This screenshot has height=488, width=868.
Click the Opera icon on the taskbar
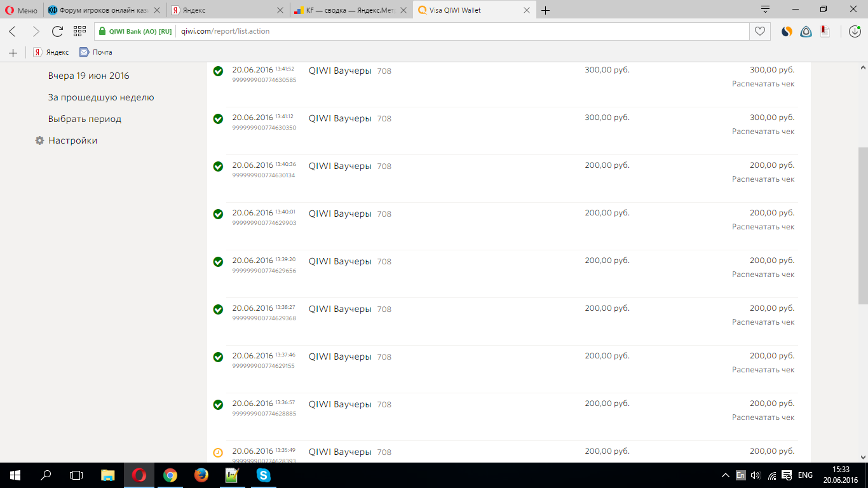click(x=139, y=475)
